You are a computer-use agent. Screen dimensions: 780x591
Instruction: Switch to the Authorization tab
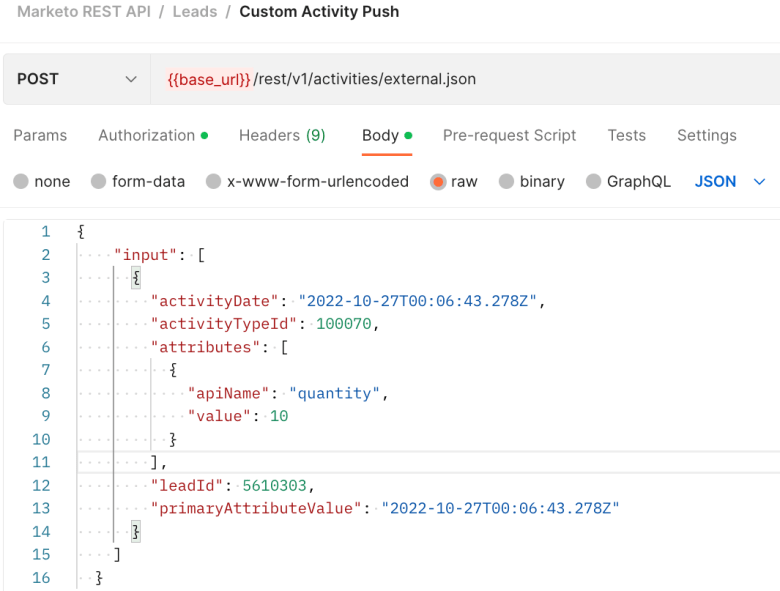click(153, 135)
